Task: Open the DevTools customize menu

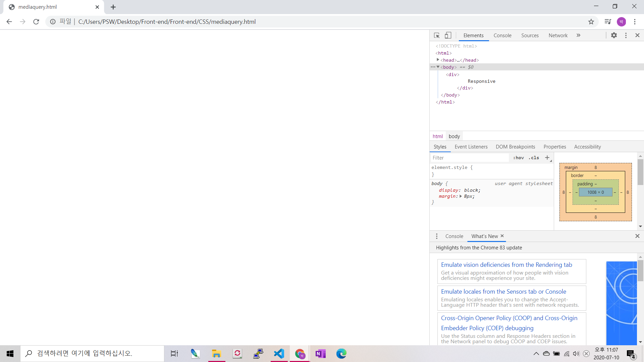Action: (626, 35)
